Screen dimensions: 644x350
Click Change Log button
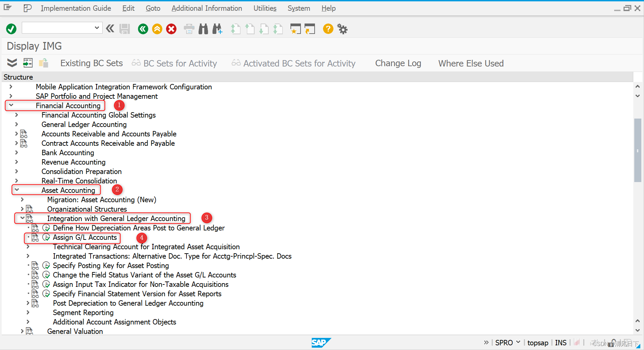(x=398, y=63)
